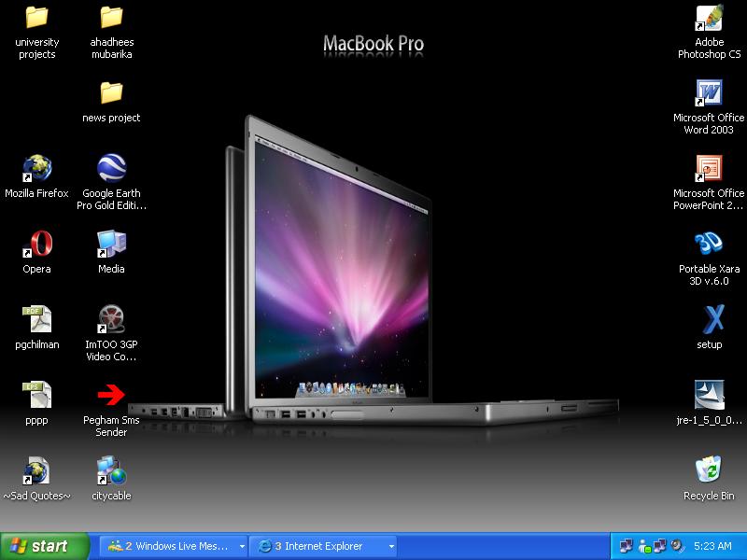Select the news project folder
Screen dimensions: 747x560
click(111, 94)
